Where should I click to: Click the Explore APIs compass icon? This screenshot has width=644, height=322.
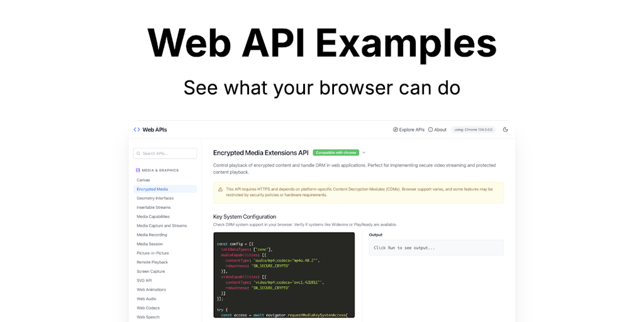[395, 130]
